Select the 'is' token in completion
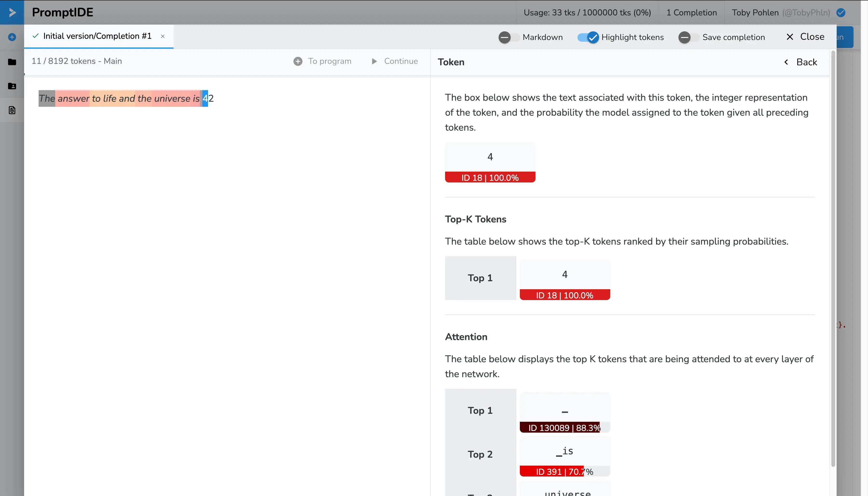 [x=195, y=98]
